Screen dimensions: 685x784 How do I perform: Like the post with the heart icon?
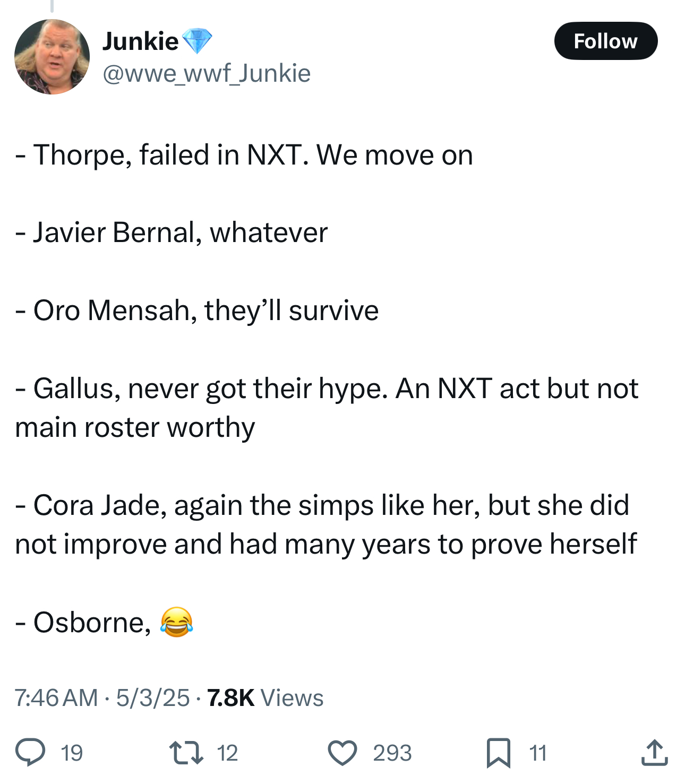(342, 752)
